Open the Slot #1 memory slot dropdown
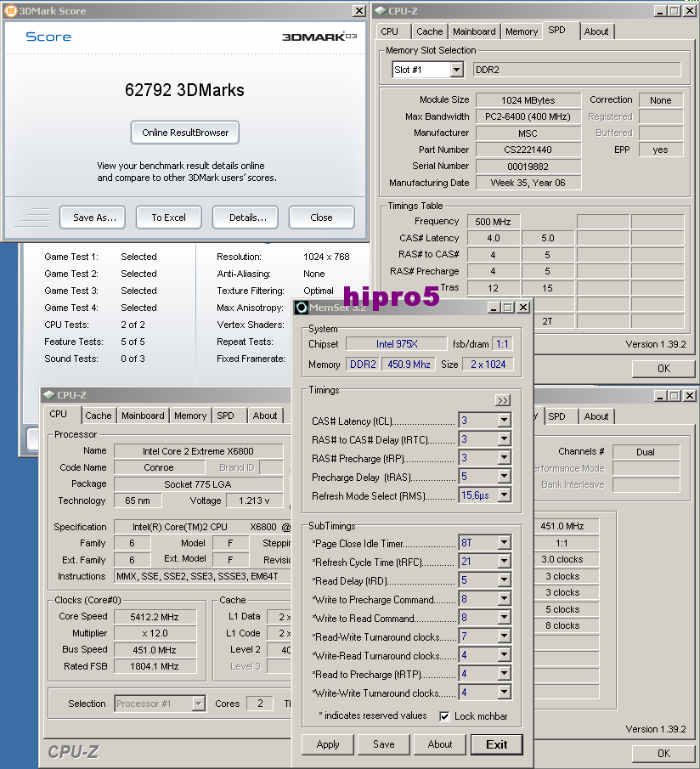 [456, 70]
